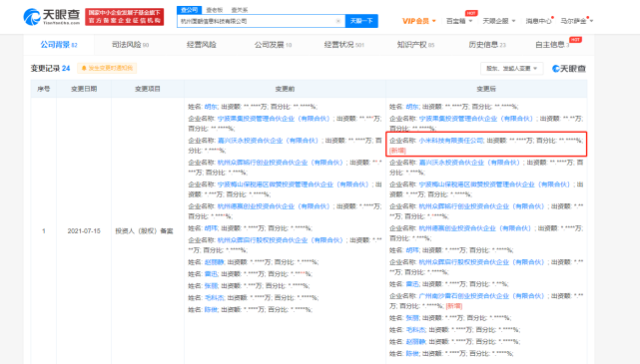The height and width of the screenshot is (364, 640).
Task: Open the 股东、发起人变更 filter dropdown
Action: tap(512, 69)
